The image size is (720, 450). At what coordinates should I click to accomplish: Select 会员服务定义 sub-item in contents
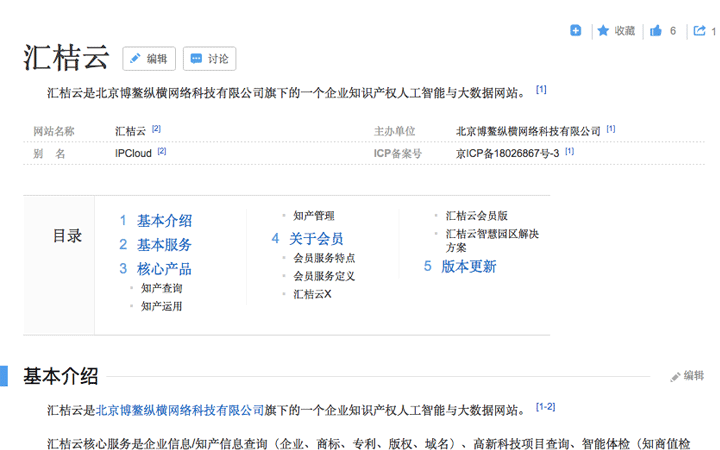[324, 276]
